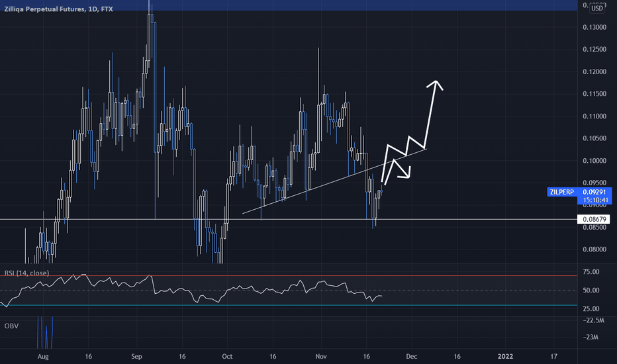Click the 0.10000 price axis label
The image size is (617, 364).
[594, 161]
